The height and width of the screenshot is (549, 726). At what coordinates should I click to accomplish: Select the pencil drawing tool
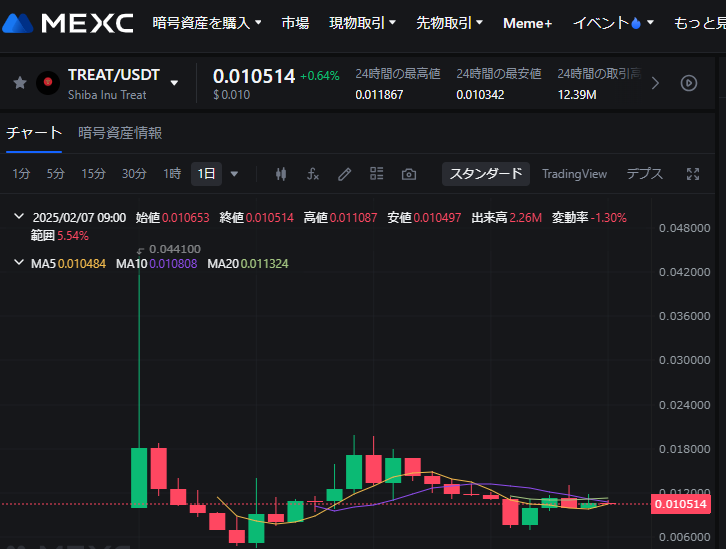click(x=344, y=174)
